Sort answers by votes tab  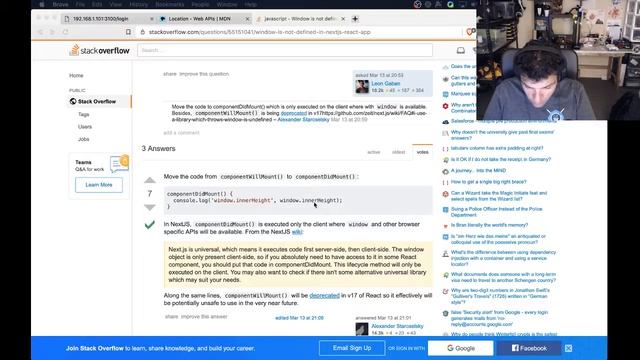[422, 152]
